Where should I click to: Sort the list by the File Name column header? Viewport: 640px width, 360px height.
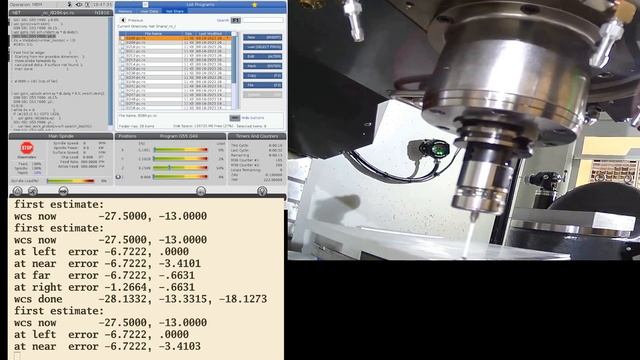(x=153, y=33)
